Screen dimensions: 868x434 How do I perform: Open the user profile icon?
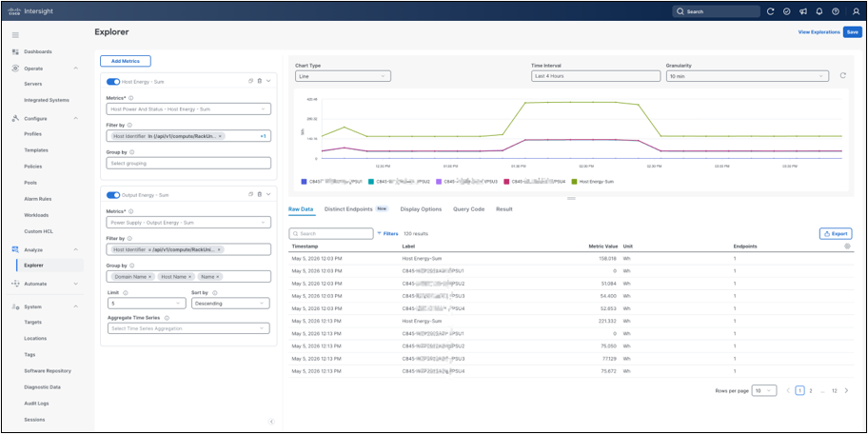tap(856, 11)
